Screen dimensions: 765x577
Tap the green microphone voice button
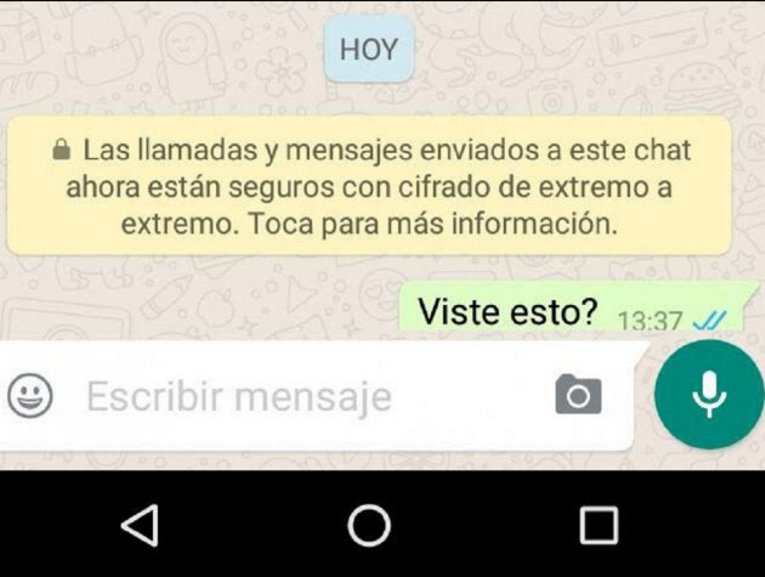708,394
